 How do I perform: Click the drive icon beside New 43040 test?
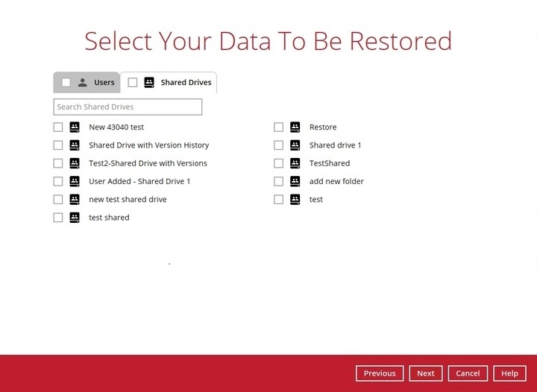[x=75, y=127]
